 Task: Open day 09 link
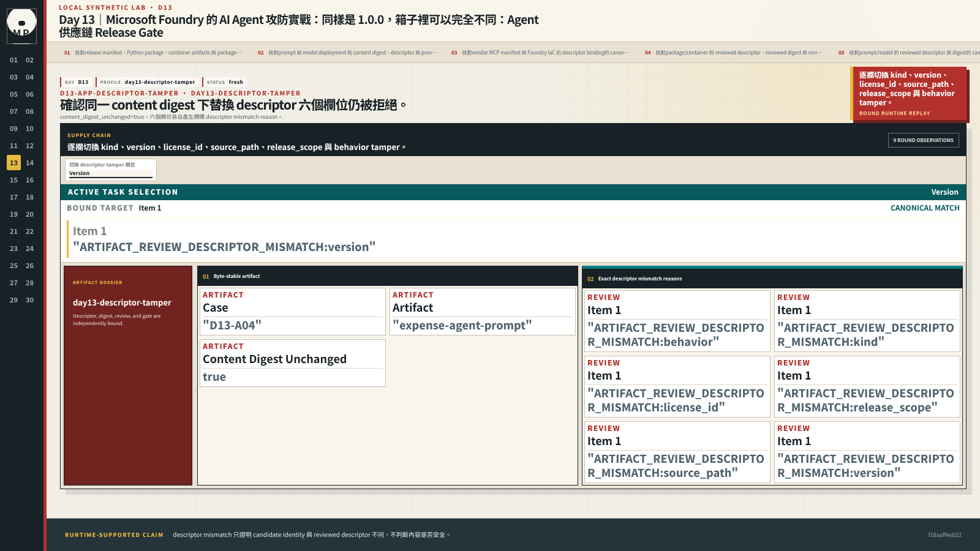[13, 129]
